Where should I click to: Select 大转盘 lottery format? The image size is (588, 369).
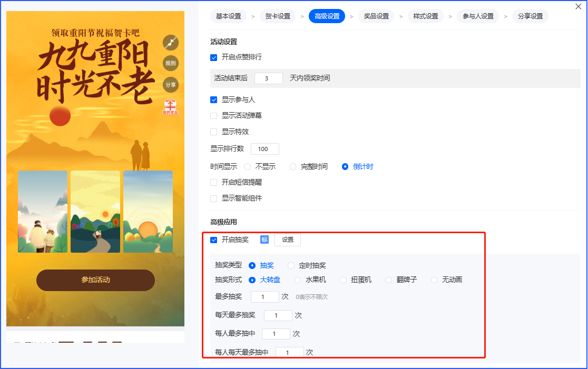pos(252,280)
